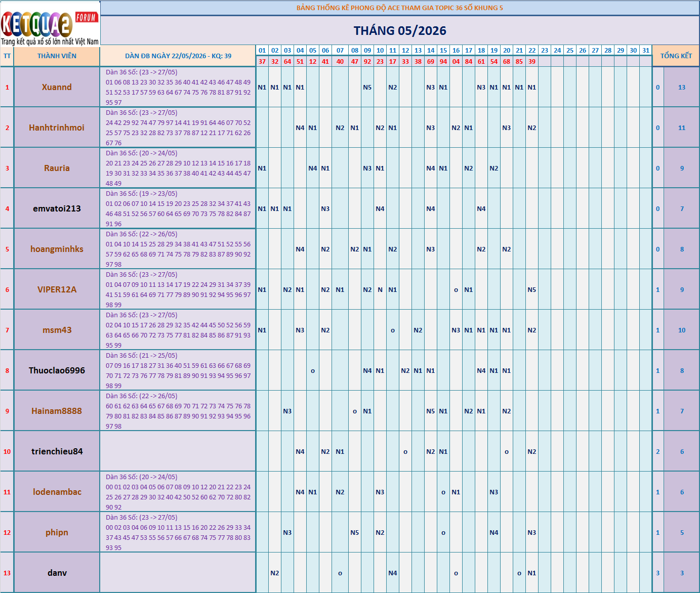This screenshot has height=593, width=700.
Task: Click member name phipn
Action: tap(57, 532)
